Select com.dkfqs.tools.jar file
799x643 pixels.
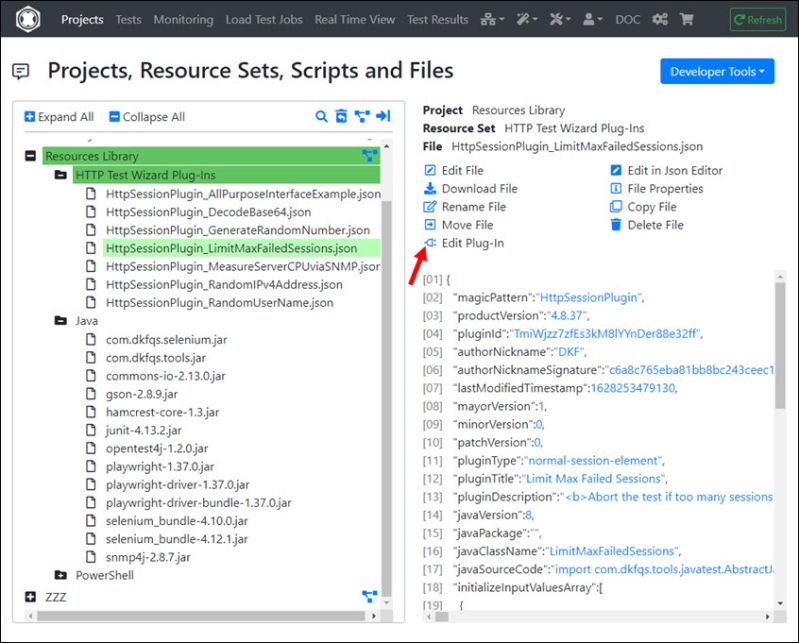click(156, 358)
